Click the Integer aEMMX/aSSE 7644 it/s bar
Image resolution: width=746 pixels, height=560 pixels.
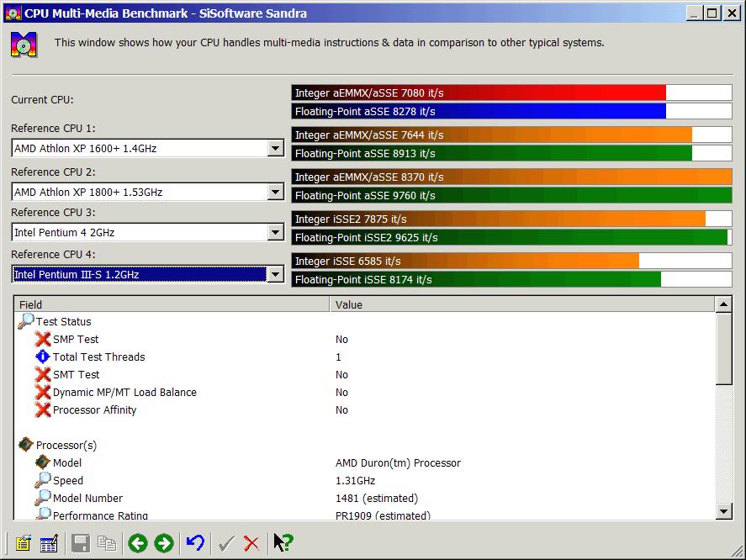tap(511, 135)
